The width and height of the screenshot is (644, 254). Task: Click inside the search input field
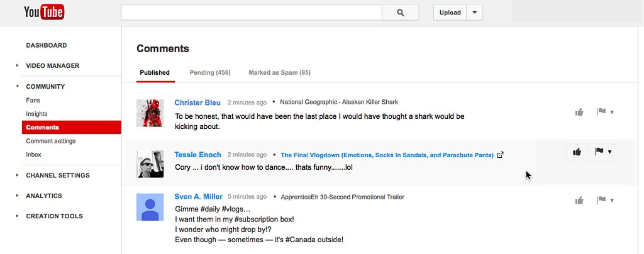(x=252, y=13)
